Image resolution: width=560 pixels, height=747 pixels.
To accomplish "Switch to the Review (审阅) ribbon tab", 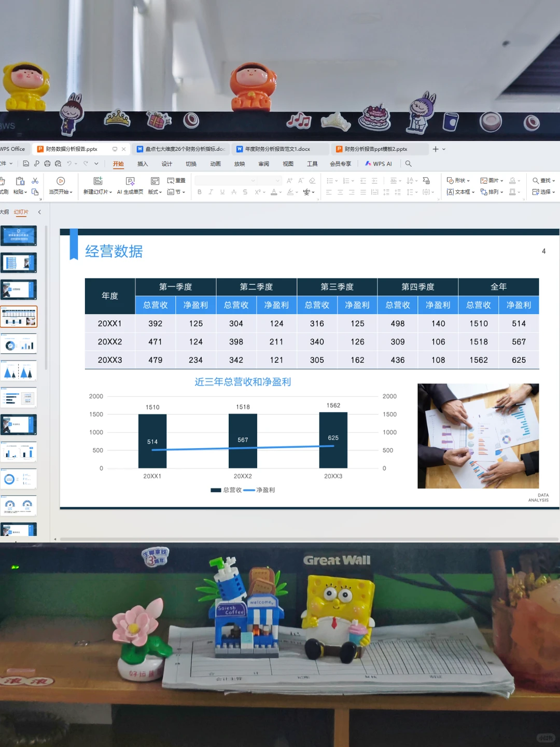I will tap(264, 164).
